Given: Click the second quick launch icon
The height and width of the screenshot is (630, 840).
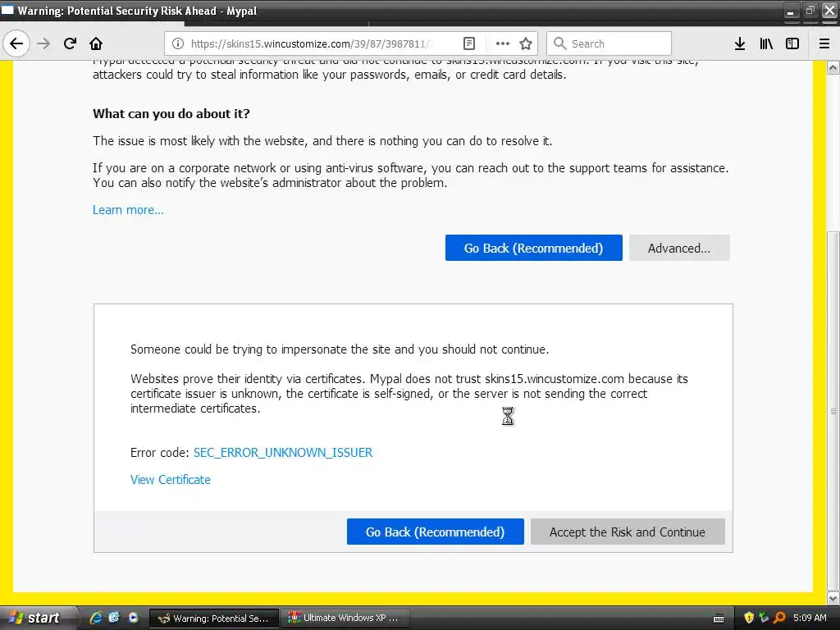Looking at the screenshot, I should [114, 618].
